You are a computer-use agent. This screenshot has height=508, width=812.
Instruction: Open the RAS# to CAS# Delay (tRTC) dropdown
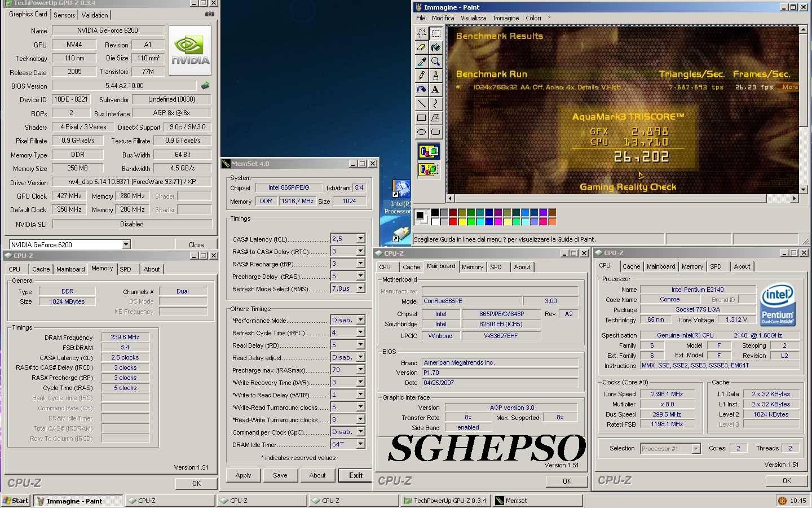click(360, 251)
